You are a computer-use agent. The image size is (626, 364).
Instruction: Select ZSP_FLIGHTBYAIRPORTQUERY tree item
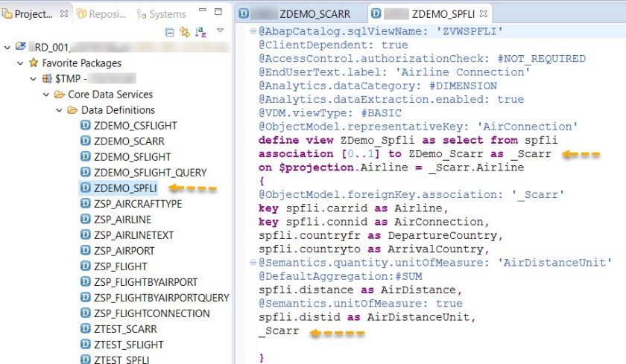coord(162,298)
